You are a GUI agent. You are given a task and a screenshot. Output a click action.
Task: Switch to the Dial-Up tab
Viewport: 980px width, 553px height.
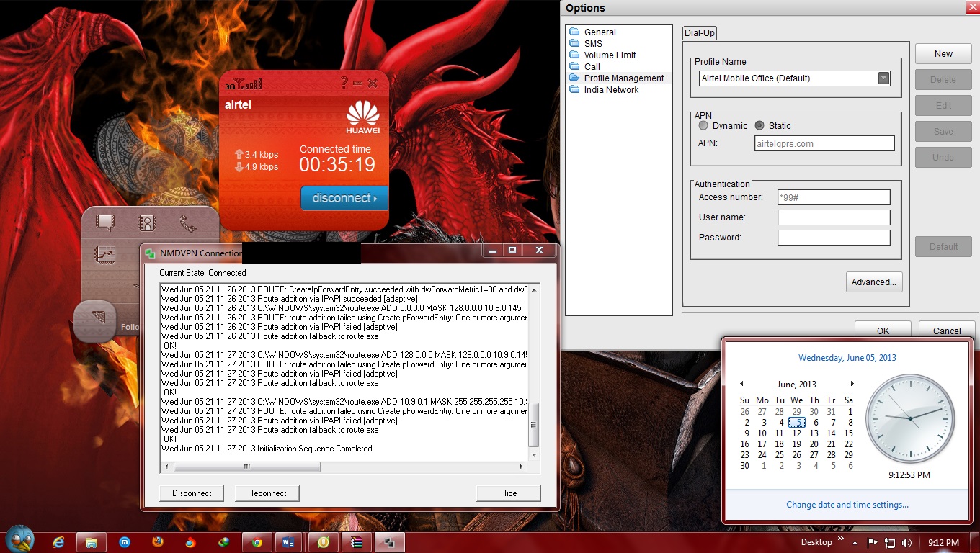click(699, 33)
